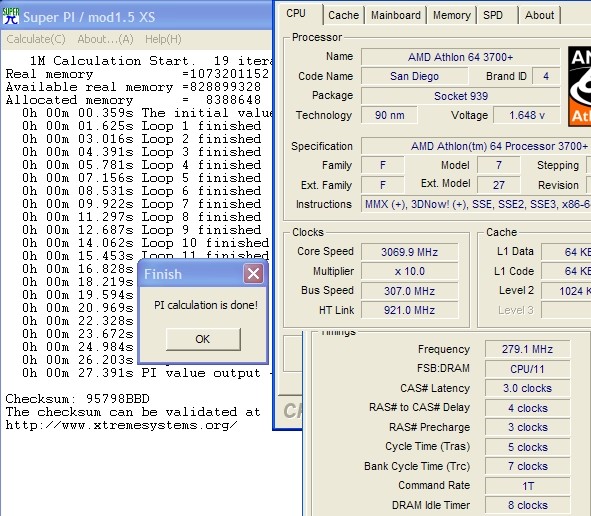Click the Ext. Family value F
This screenshot has height=516, width=591.
point(383,185)
